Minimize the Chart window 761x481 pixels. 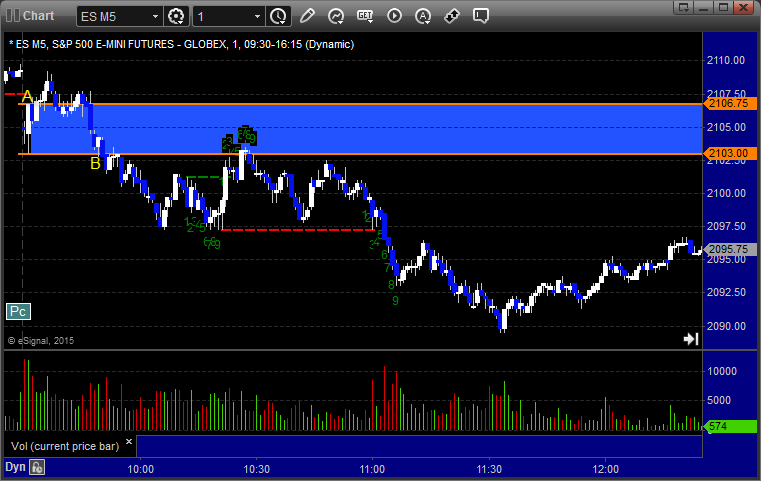pyautogui.click(x=703, y=7)
